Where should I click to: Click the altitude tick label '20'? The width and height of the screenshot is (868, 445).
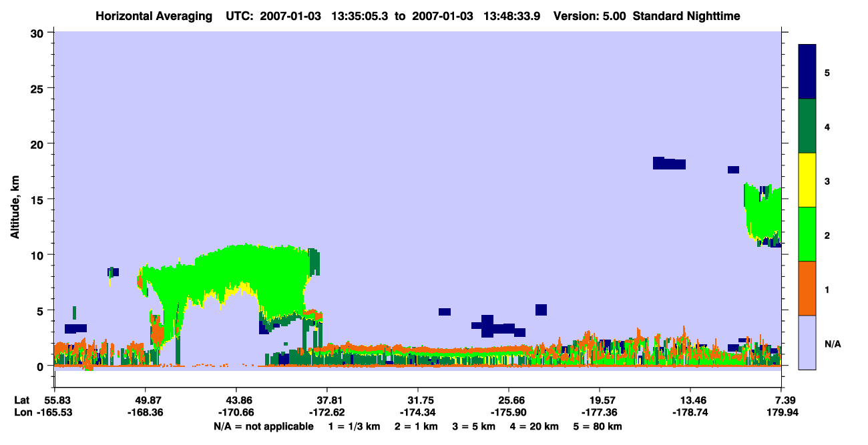click(x=39, y=144)
